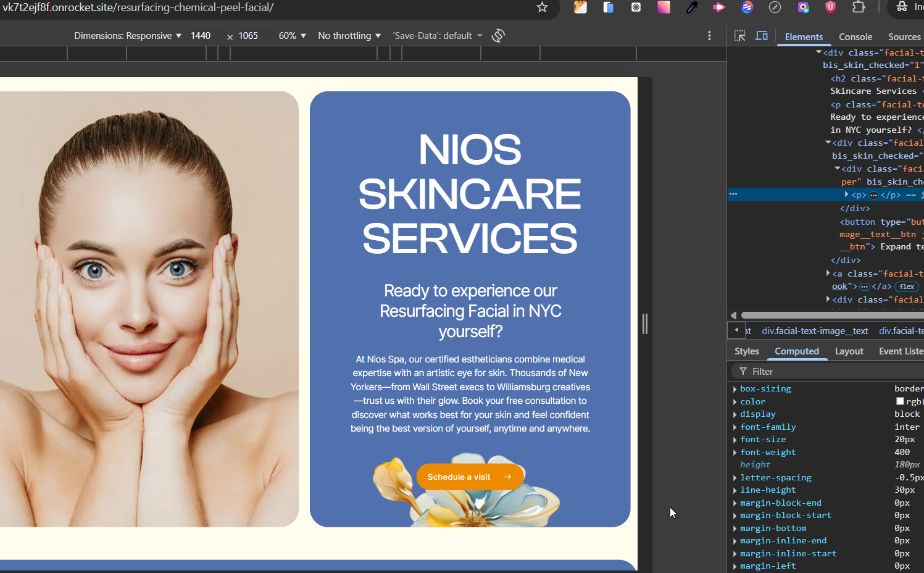924x573 pixels.
Task: Open the Dimensions: Responsive dropdown
Action: pos(128,36)
